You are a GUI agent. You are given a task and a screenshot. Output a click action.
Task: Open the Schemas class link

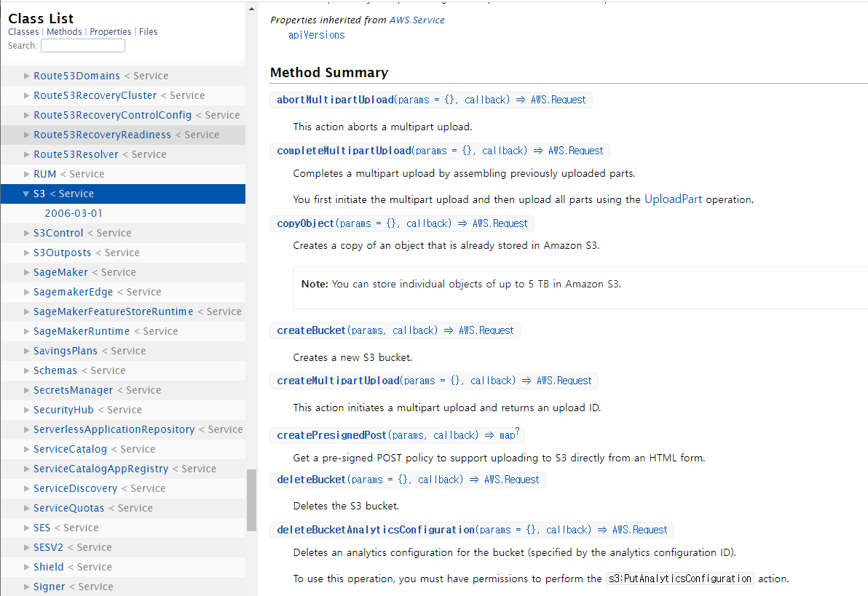(x=55, y=370)
